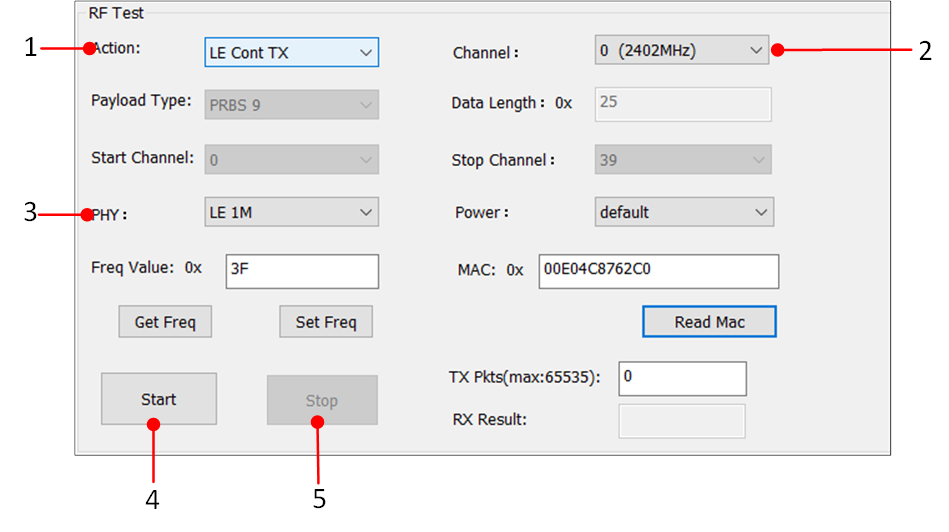Click the TX Pkts(max:65535) label text
Viewport: 949px width, 532px height.
click(525, 377)
